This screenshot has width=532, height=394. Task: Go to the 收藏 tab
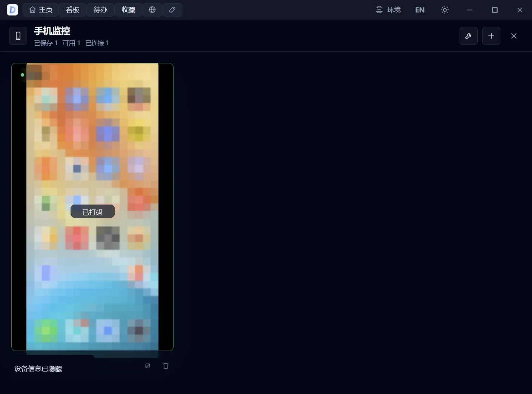128,10
